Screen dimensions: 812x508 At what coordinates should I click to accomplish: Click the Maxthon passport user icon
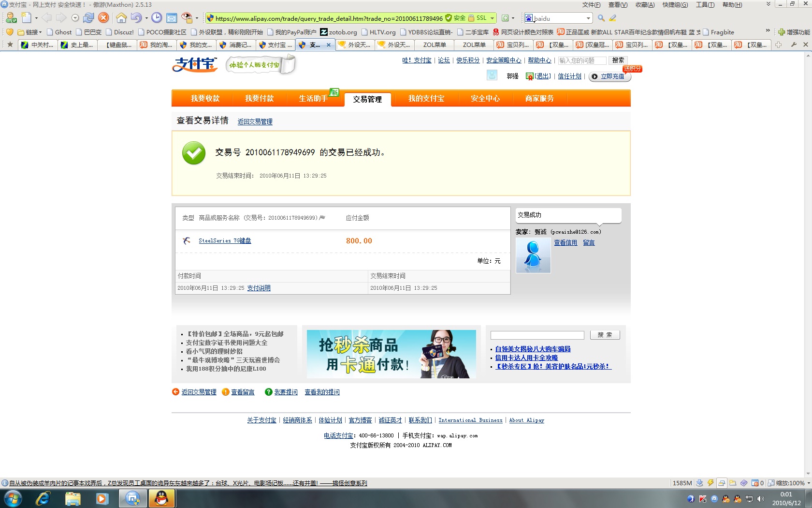pyautogui.click(x=11, y=18)
